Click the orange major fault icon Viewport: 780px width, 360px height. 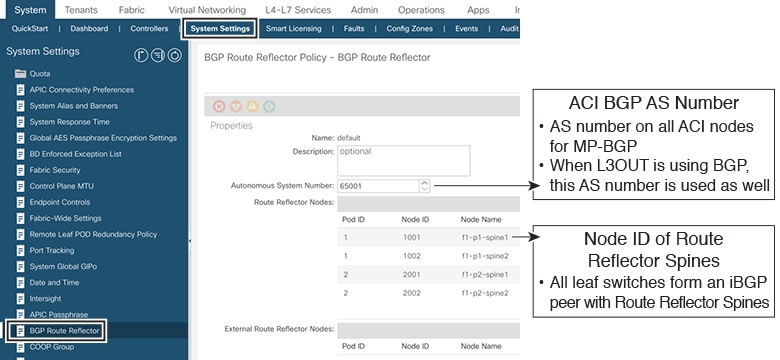tap(236, 106)
